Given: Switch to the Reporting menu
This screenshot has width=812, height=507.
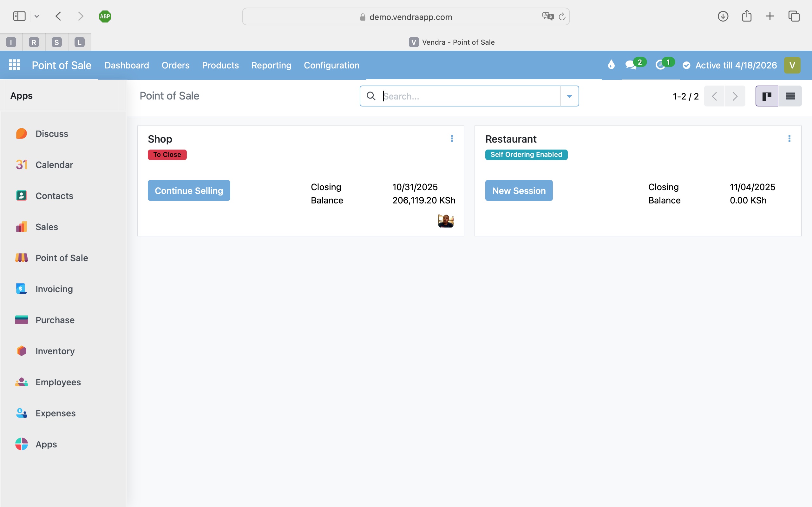Looking at the screenshot, I should [271, 65].
